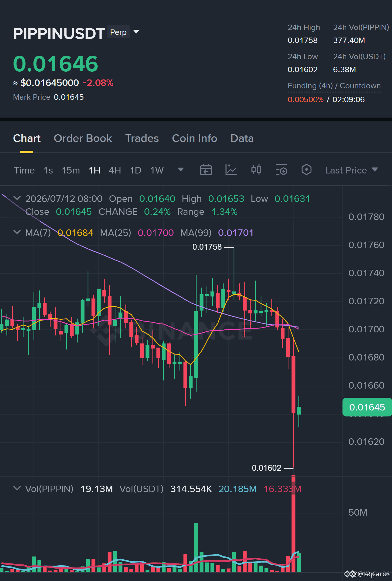Tap the MA(7) value 0.01684
This screenshot has width=392, height=581.
pos(75,233)
